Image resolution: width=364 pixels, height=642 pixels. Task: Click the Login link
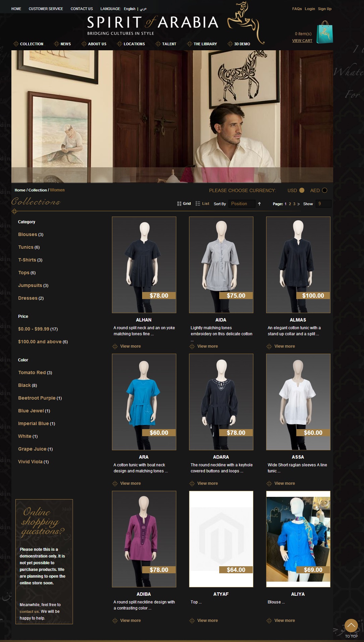tap(310, 9)
